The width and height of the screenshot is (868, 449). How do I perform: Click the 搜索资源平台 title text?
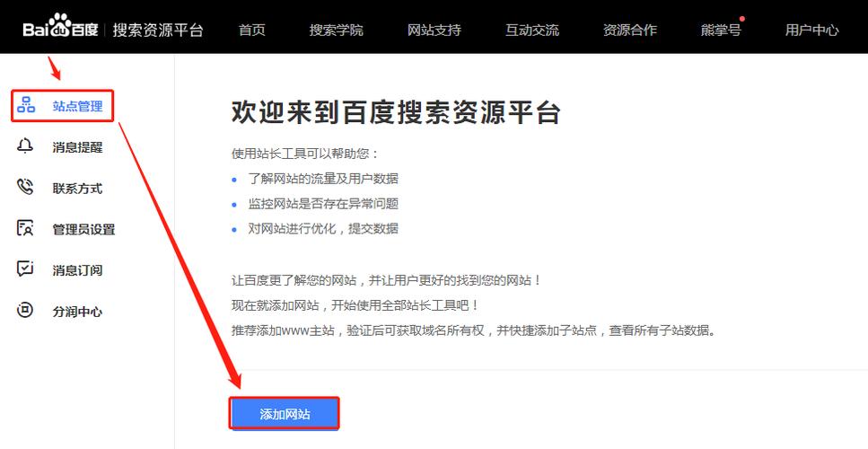coord(158,30)
